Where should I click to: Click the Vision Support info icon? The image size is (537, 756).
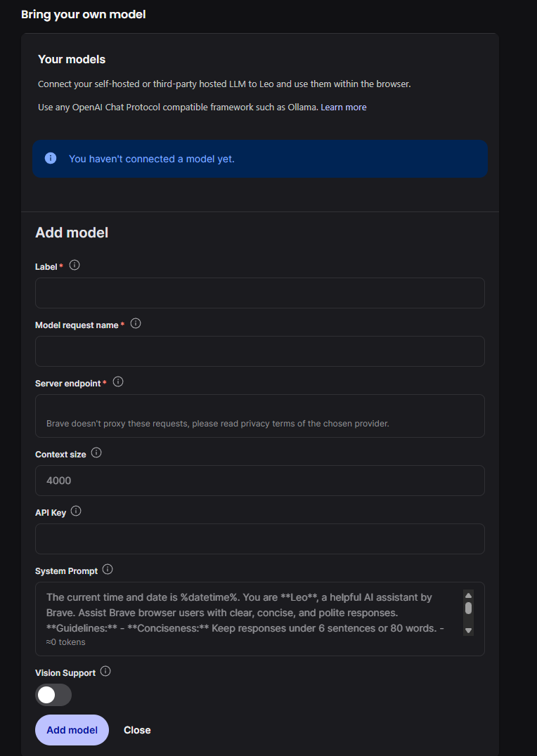(x=105, y=672)
